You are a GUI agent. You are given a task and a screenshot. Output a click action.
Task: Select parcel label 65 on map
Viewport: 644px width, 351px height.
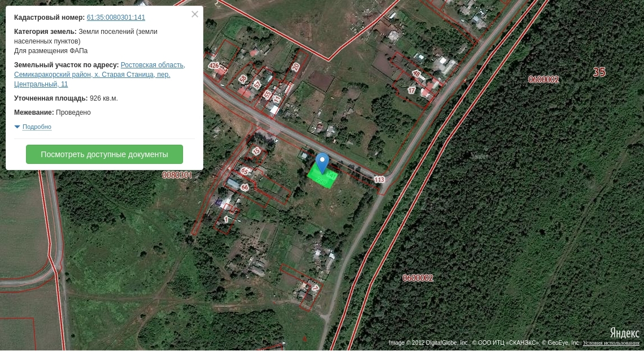click(245, 171)
